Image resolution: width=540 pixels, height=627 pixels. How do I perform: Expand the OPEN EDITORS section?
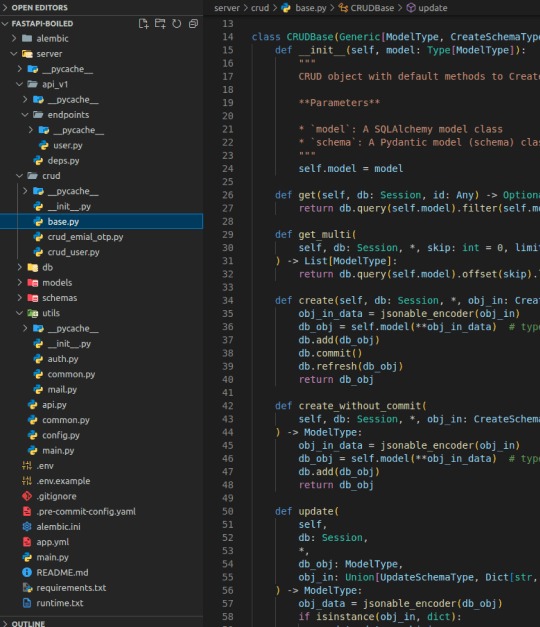tap(5, 7)
